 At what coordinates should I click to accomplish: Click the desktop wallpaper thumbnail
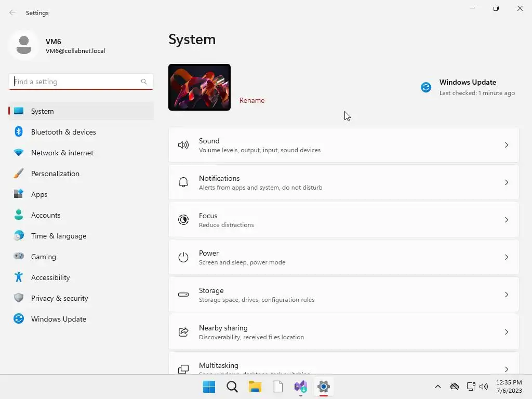coord(199,87)
